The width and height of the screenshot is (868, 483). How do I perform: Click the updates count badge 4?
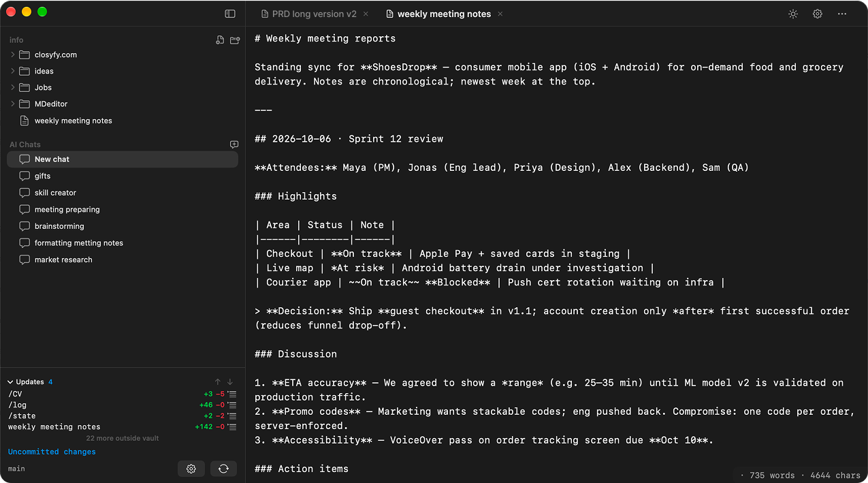(50, 382)
